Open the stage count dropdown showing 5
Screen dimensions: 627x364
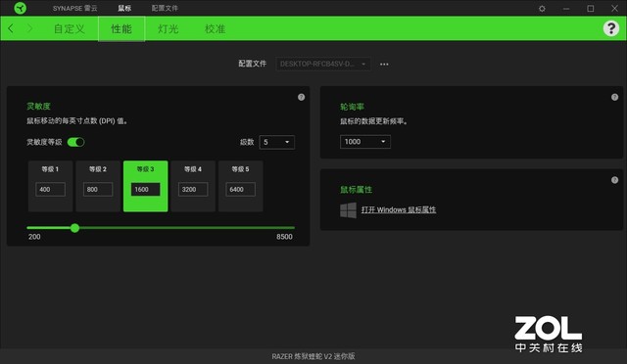pos(276,142)
